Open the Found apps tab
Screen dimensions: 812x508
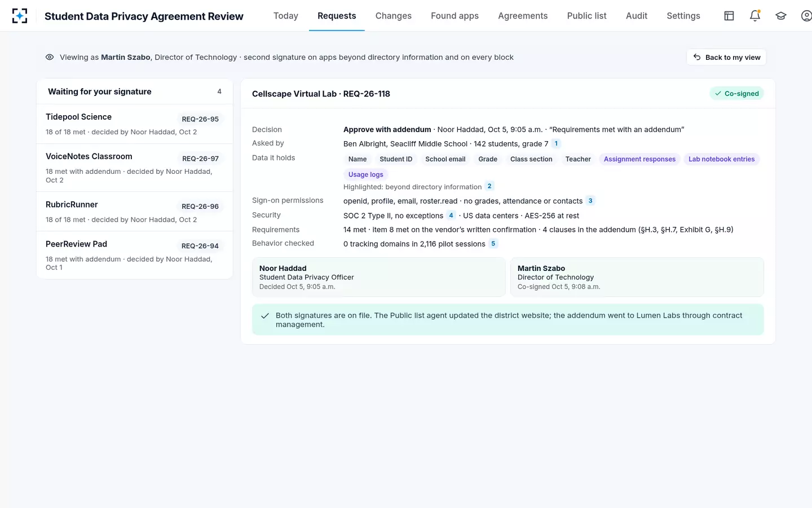coord(454,16)
